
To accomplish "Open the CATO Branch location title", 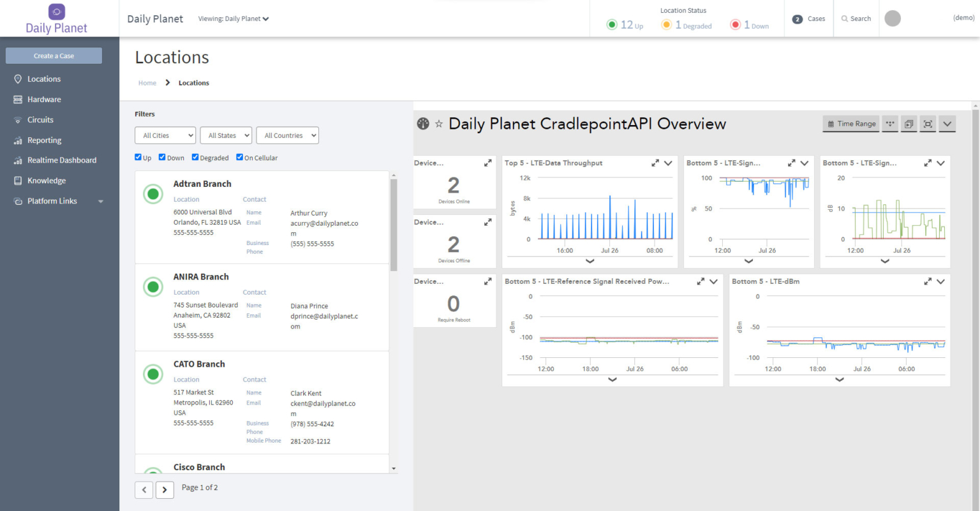I will tap(199, 364).
